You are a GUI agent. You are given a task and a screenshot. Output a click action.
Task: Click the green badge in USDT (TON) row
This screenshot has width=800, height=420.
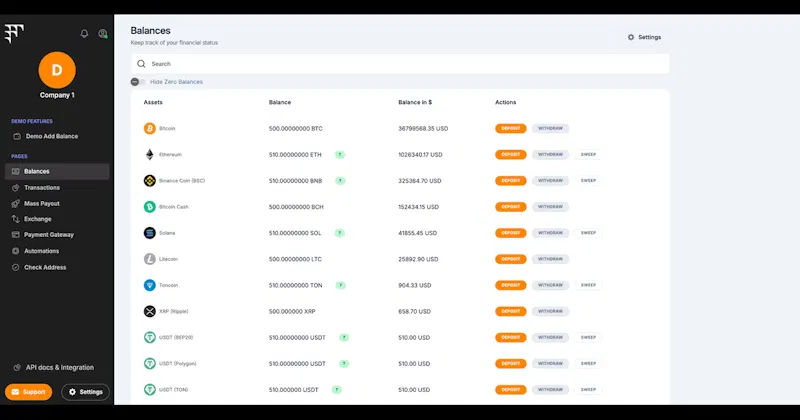point(337,389)
